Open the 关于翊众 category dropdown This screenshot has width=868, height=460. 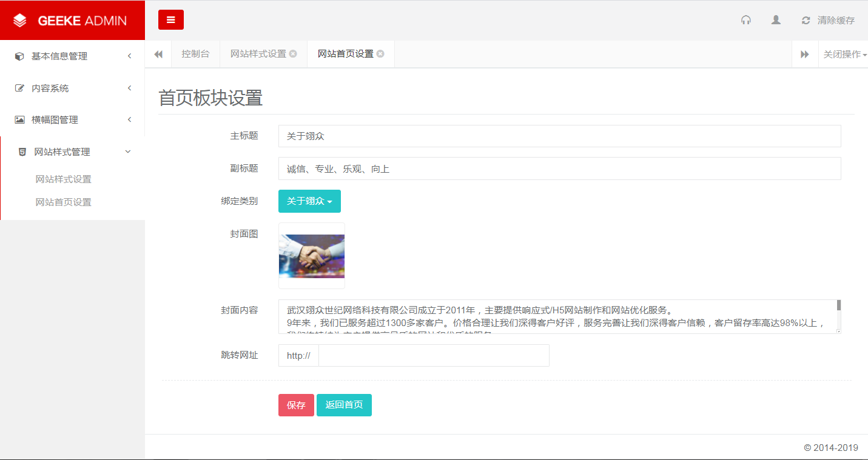click(x=309, y=201)
